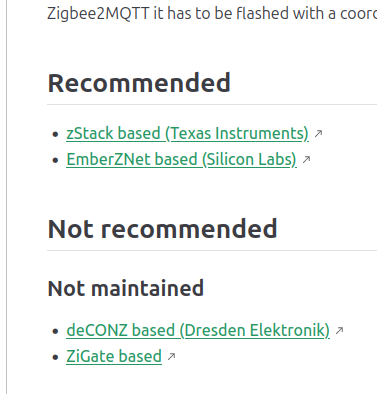Open the ZiGate based link

[x=114, y=356]
